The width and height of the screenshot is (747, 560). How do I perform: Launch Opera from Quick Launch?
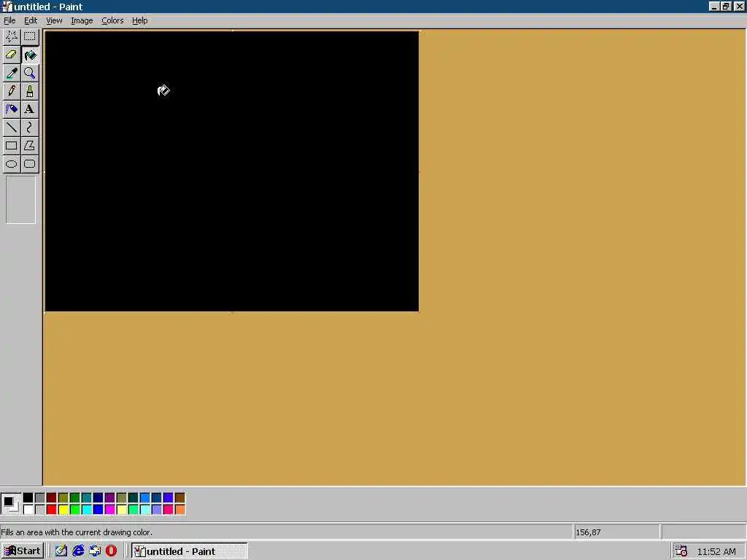111,551
